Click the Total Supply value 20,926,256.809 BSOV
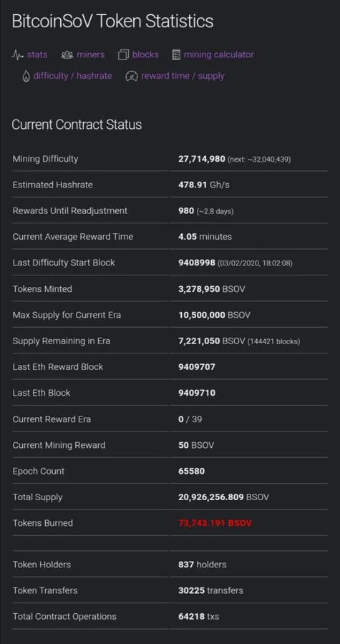 (x=223, y=497)
